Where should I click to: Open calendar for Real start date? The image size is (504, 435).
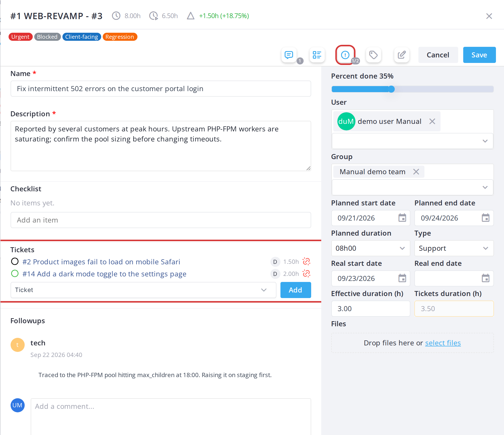click(x=402, y=278)
